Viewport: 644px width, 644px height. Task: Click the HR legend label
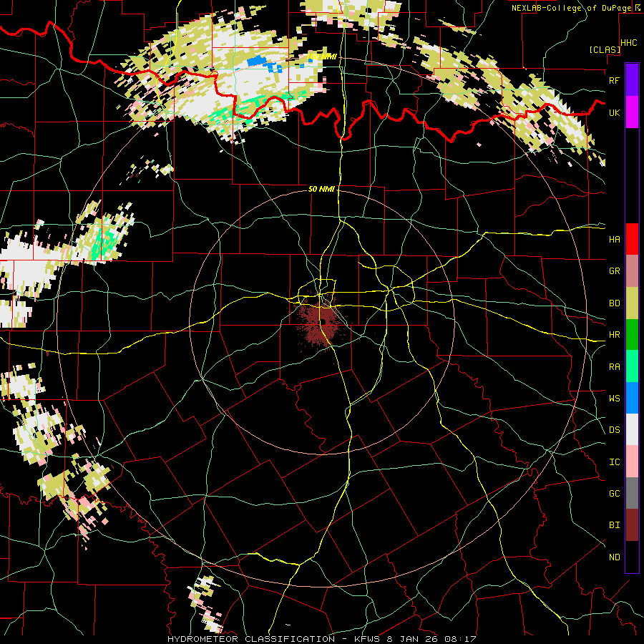(x=614, y=335)
